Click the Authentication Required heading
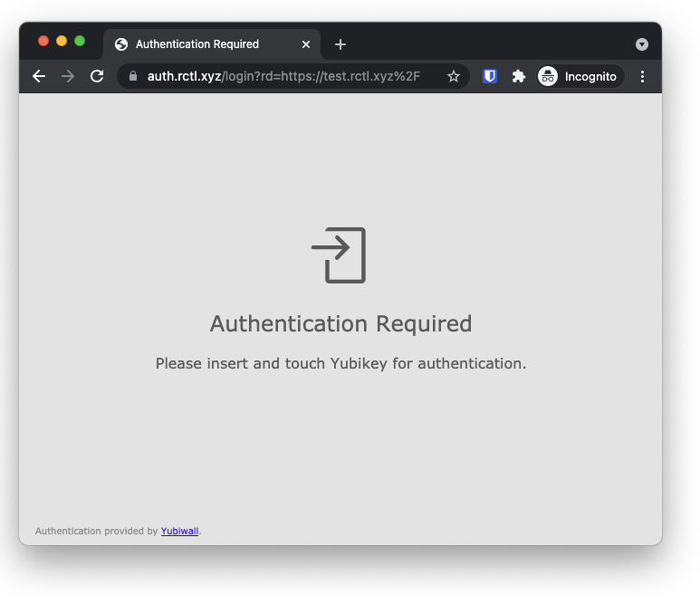Image resolution: width=700 pixels, height=595 pixels. pyautogui.click(x=340, y=323)
